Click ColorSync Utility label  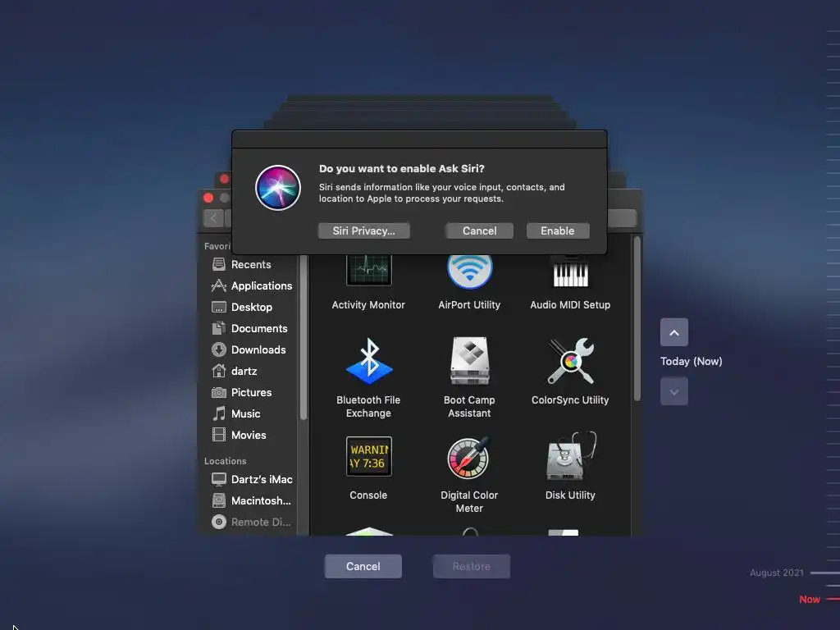tap(570, 400)
